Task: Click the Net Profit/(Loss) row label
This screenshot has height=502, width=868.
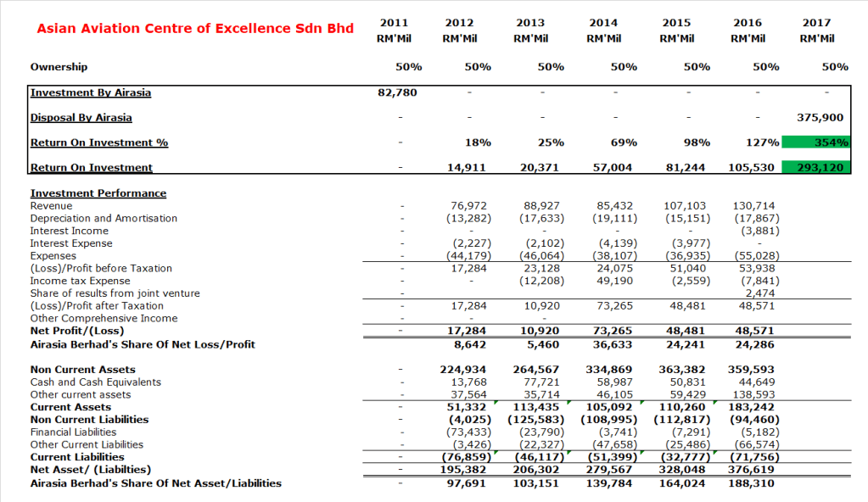Action: point(77,331)
